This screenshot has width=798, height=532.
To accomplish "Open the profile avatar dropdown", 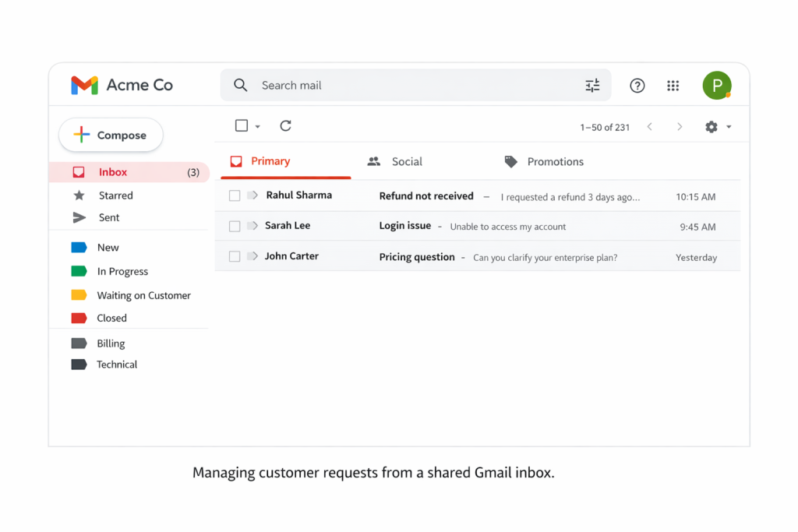I will (x=717, y=86).
